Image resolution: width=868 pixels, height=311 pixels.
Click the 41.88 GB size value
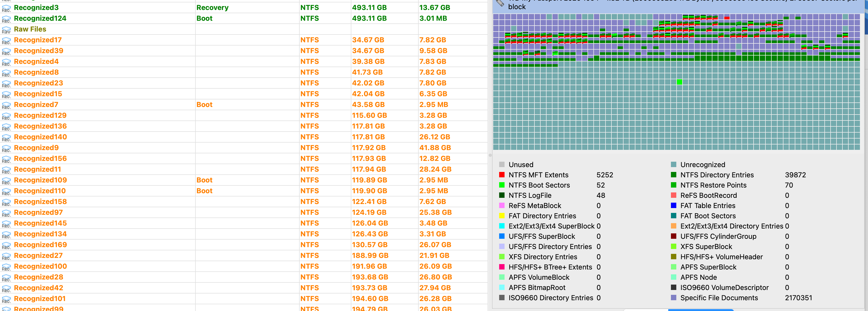pyautogui.click(x=435, y=148)
